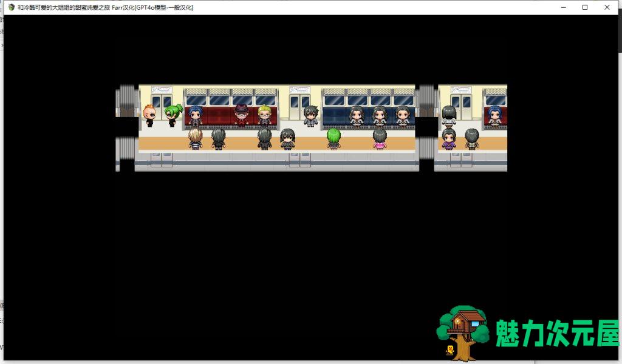
Task: Select the girl in the purple outfit
Action: (x=449, y=139)
